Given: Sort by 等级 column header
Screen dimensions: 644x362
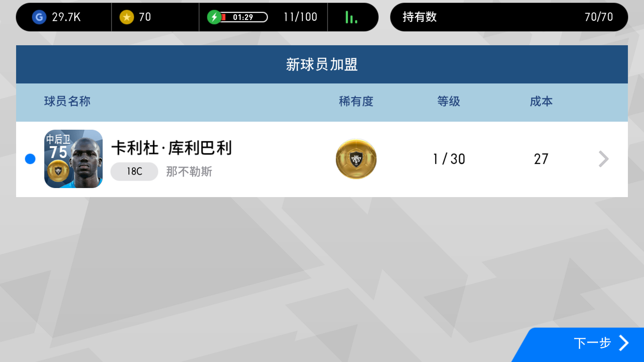Looking at the screenshot, I should [x=449, y=101].
